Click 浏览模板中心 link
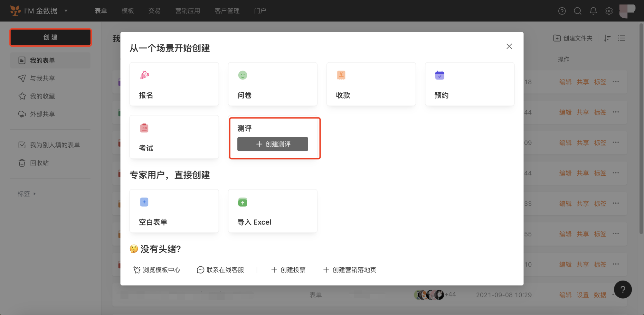Viewport: 644px width, 315px height. tap(157, 270)
